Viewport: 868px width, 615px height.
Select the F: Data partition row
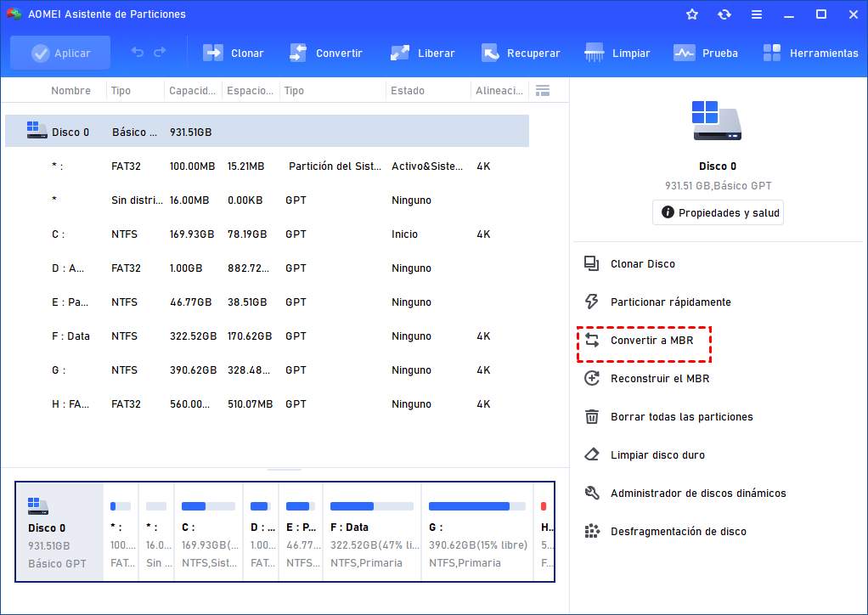click(267, 336)
